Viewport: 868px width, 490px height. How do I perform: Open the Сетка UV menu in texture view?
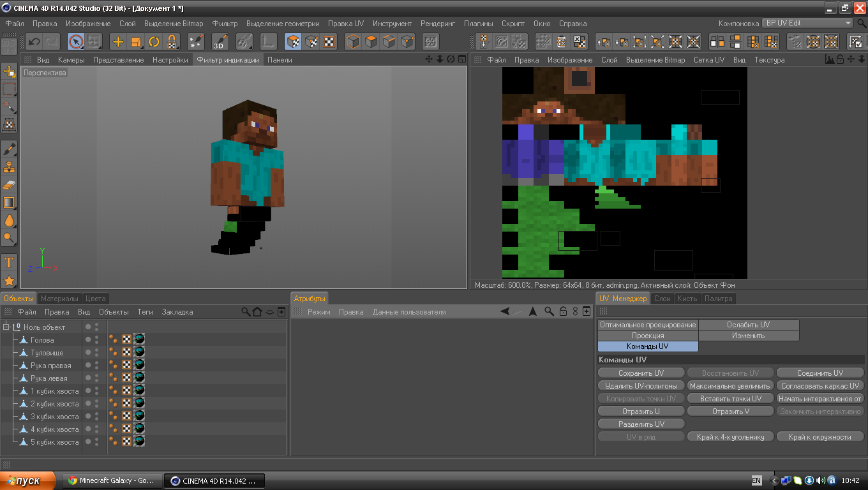point(709,60)
